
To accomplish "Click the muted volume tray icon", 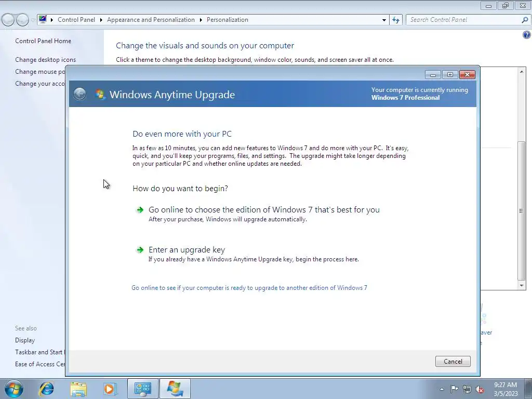I will tap(480, 390).
